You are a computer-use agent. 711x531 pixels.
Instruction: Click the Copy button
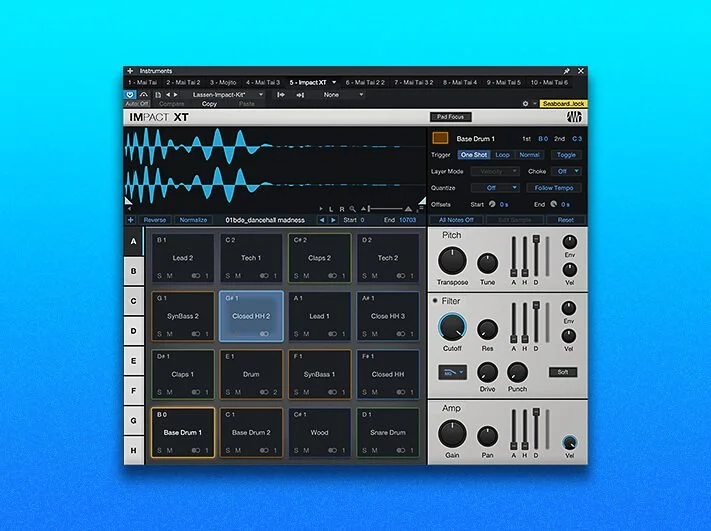tap(209, 104)
